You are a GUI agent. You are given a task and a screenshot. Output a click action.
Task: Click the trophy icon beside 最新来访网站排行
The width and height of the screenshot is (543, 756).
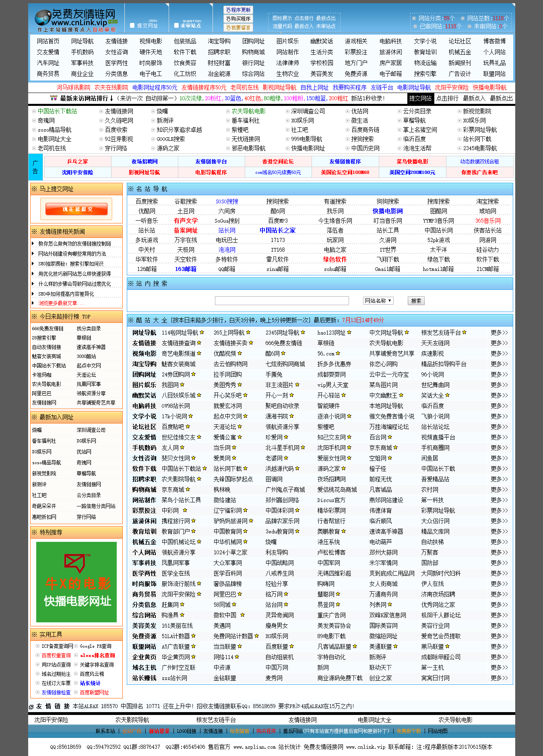coord(54,98)
